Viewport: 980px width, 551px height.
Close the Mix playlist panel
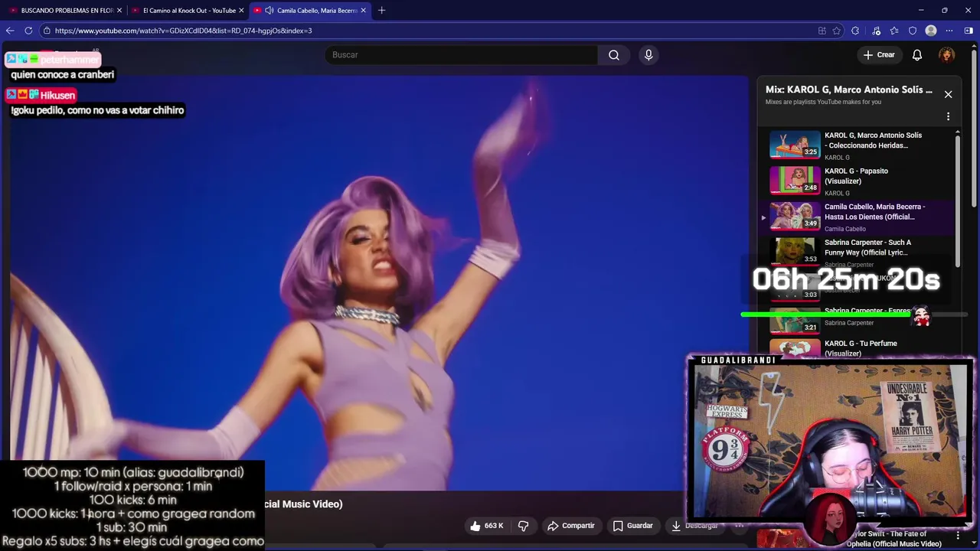tap(948, 94)
